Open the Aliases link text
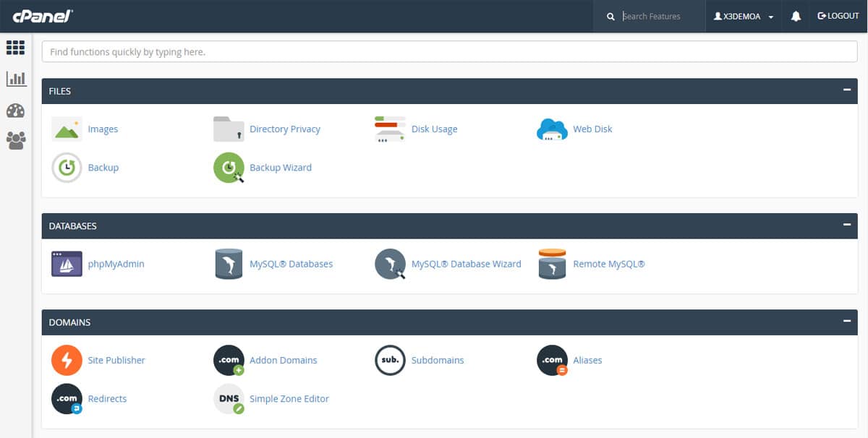The height and width of the screenshot is (438, 868). (x=587, y=361)
